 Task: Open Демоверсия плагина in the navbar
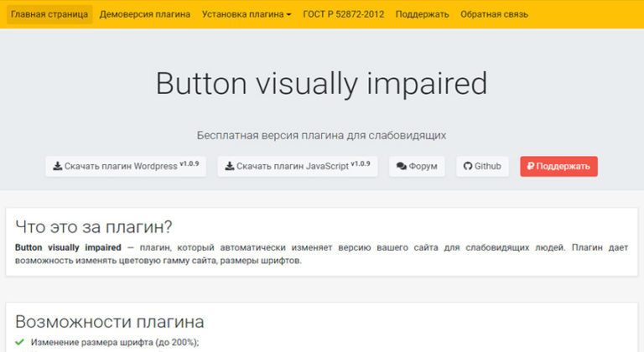click(x=145, y=14)
